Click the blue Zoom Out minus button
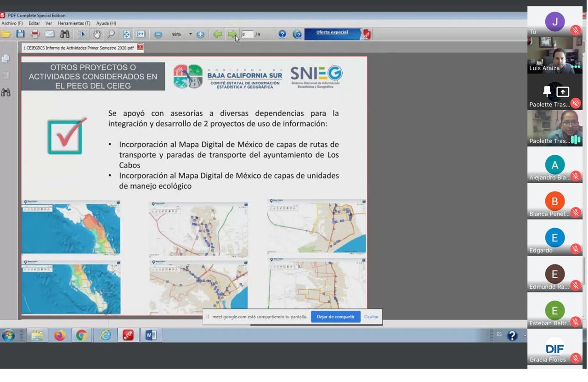 (x=158, y=34)
